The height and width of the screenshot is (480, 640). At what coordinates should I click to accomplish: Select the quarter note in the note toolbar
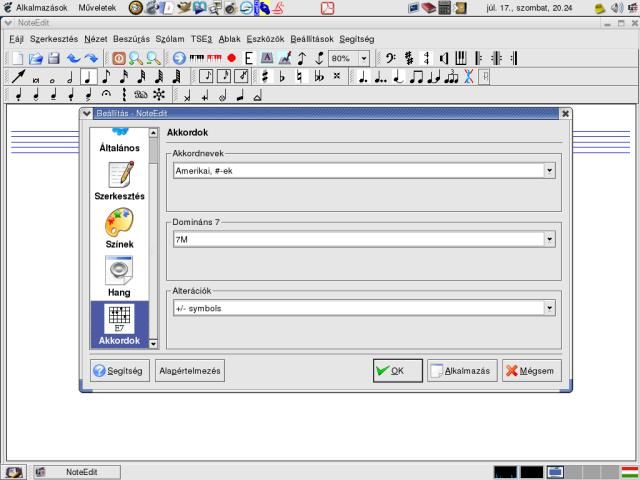click(x=87, y=76)
